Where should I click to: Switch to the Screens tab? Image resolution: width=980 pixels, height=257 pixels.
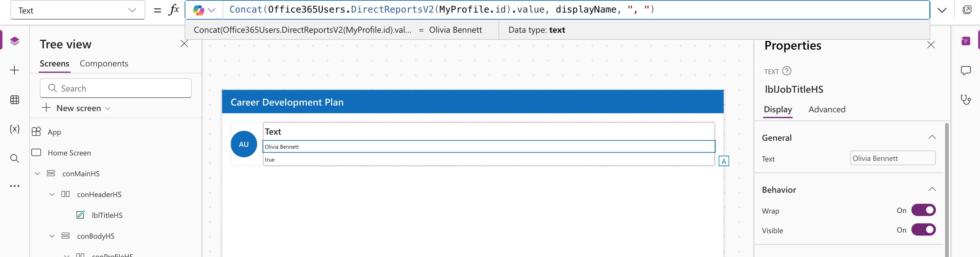click(x=55, y=64)
